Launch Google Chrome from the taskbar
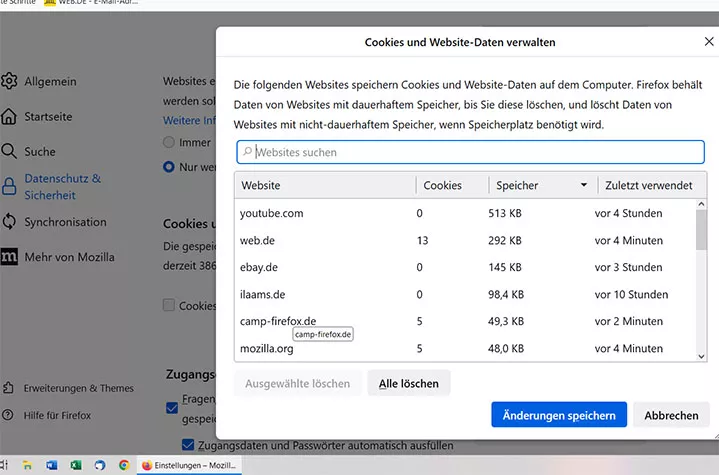 (124, 465)
